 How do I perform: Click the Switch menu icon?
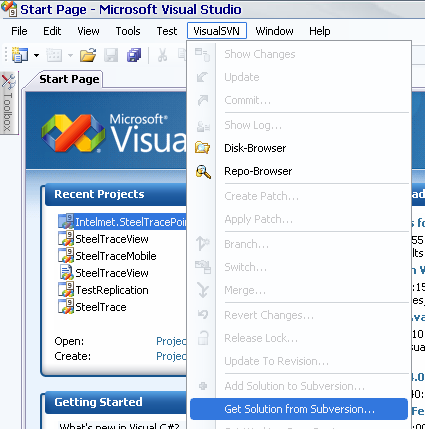coord(203,267)
